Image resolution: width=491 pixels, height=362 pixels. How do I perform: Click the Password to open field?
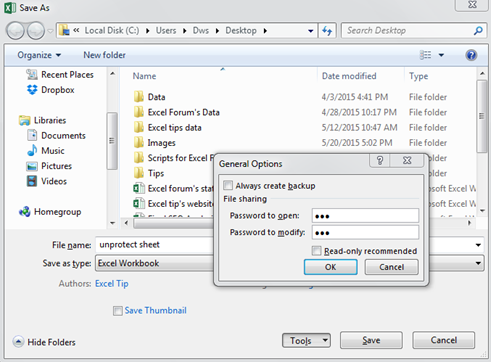(x=365, y=216)
